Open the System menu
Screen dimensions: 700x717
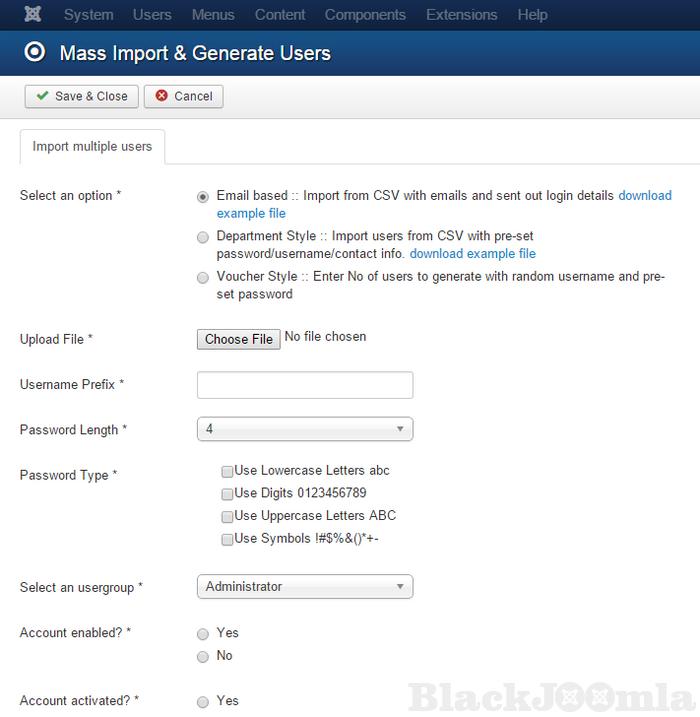pyautogui.click(x=88, y=15)
